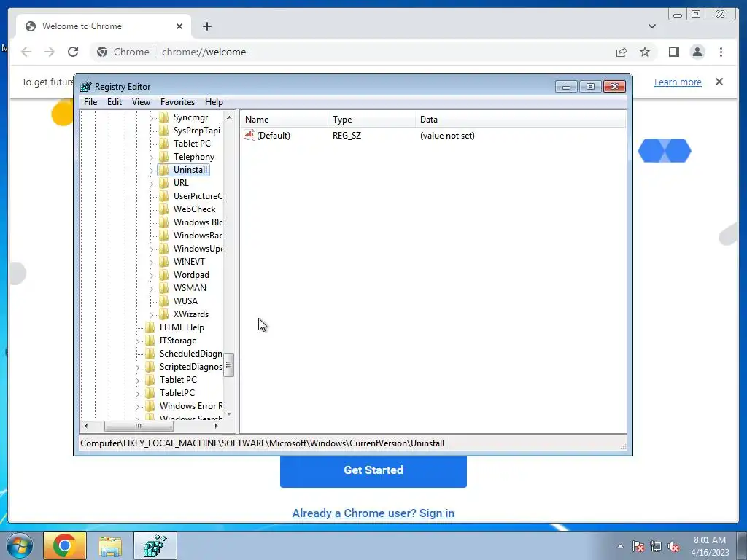Select the WebCheck folder icon
The image size is (747, 560).
coord(164,209)
